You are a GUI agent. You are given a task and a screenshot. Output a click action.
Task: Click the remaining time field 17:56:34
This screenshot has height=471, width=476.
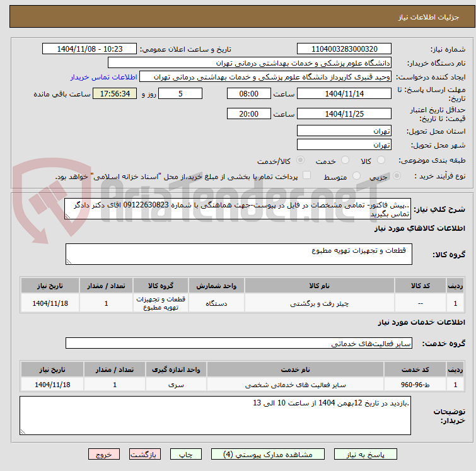pos(115,93)
